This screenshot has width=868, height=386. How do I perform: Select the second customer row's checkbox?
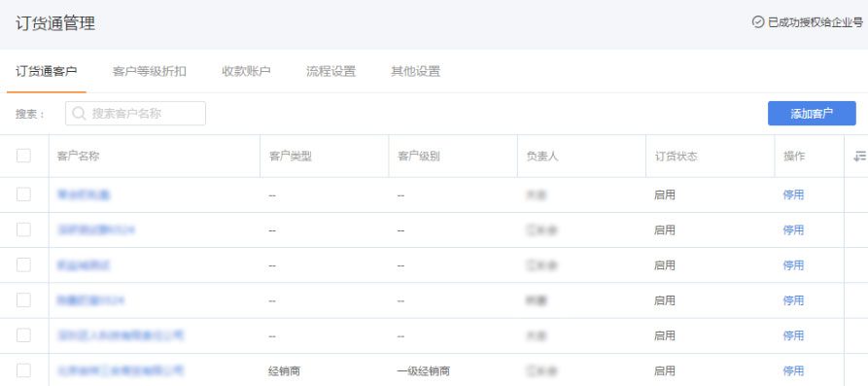[23, 229]
